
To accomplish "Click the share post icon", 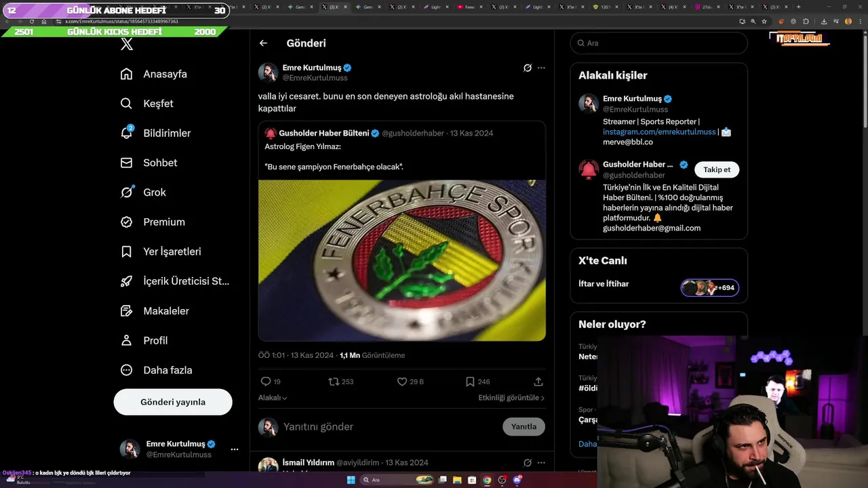I will [x=538, y=382].
